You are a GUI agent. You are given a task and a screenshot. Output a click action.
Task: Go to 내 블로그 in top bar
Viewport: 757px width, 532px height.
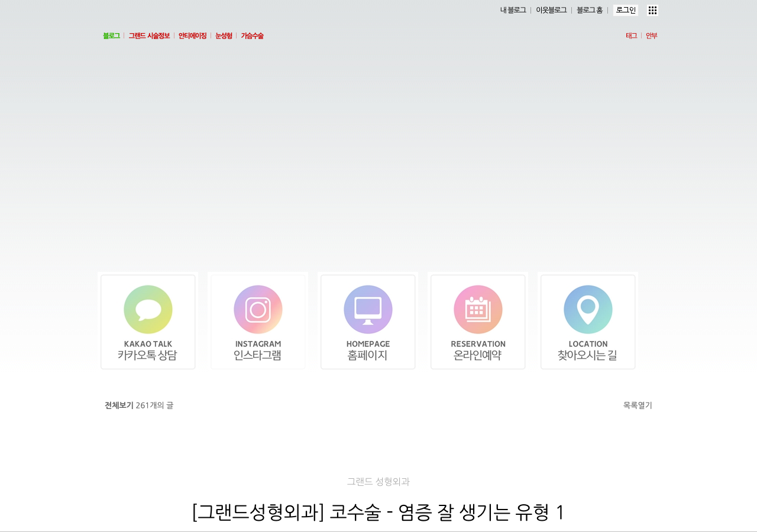click(513, 10)
